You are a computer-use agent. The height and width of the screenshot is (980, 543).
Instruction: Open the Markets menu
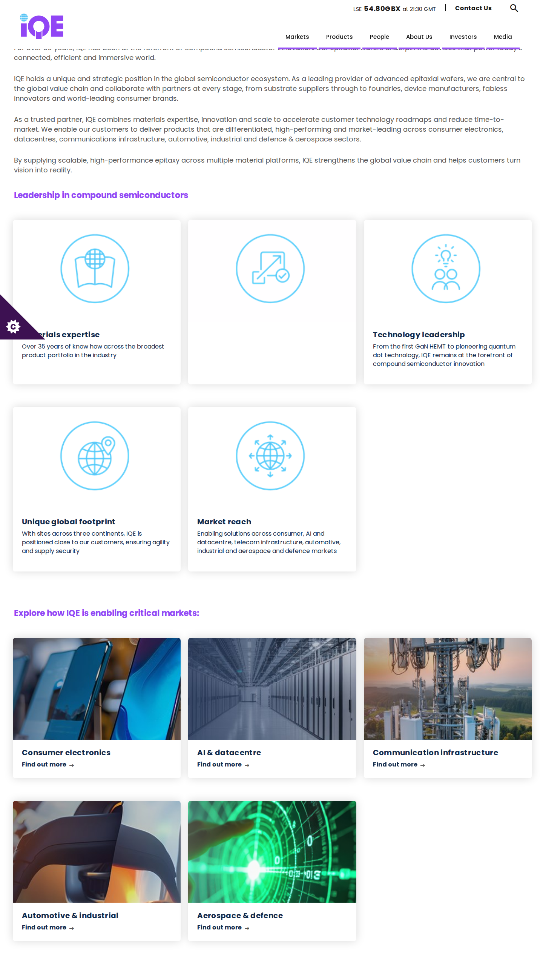[x=297, y=37]
